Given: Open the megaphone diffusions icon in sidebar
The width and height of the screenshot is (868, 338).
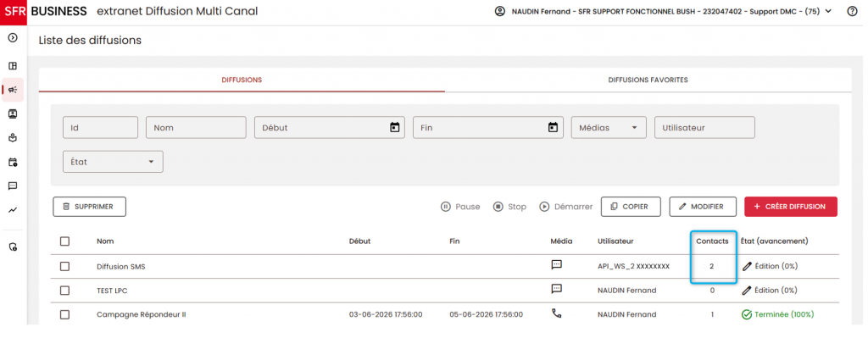Looking at the screenshot, I should [x=13, y=90].
